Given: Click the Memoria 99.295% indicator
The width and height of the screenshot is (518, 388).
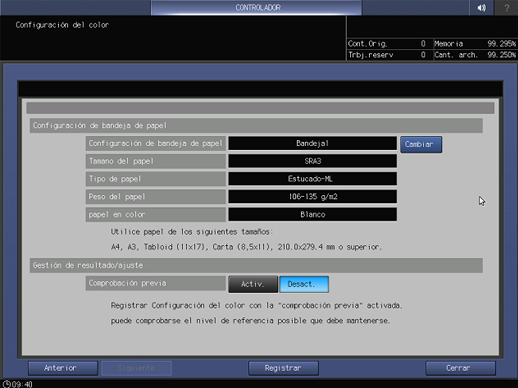Looking at the screenshot, I should [x=475, y=44].
